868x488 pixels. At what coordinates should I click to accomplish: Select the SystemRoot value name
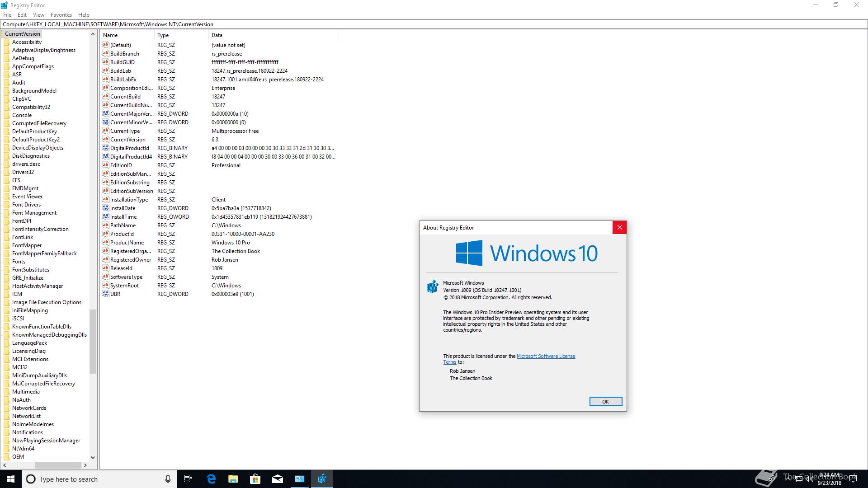pyautogui.click(x=124, y=285)
